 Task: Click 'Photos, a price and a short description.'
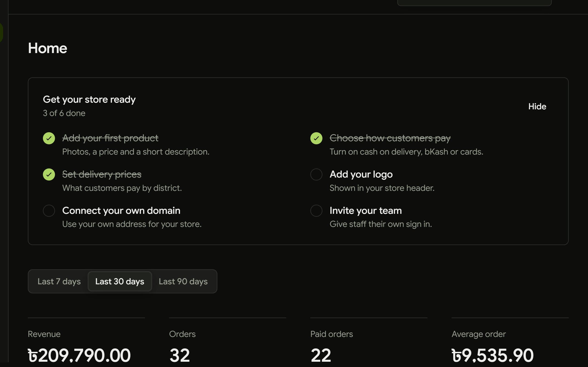[136, 152]
